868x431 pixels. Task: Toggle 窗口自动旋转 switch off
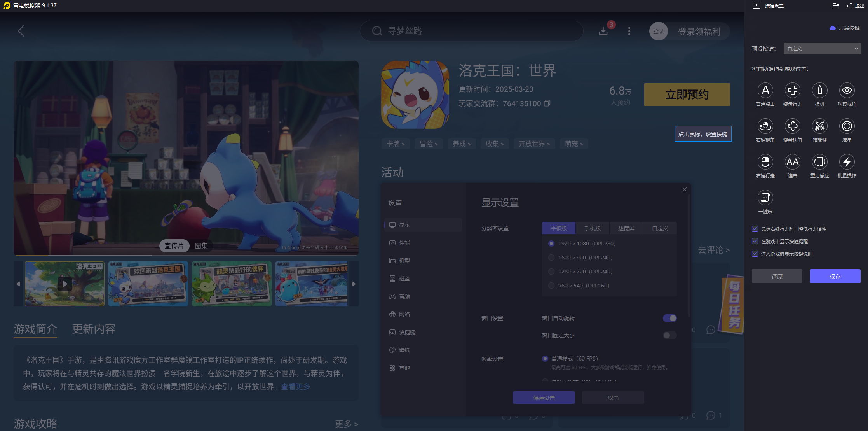click(x=669, y=318)
